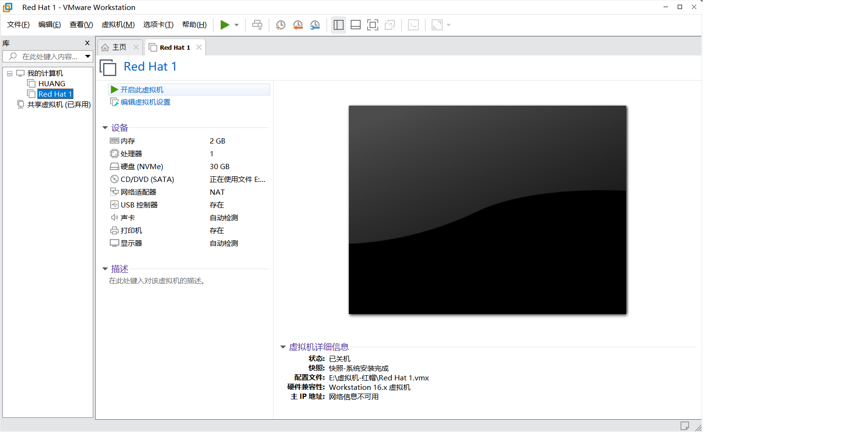Open the 查看(V) menu
The image size is (868, 432).
point(81,25)
